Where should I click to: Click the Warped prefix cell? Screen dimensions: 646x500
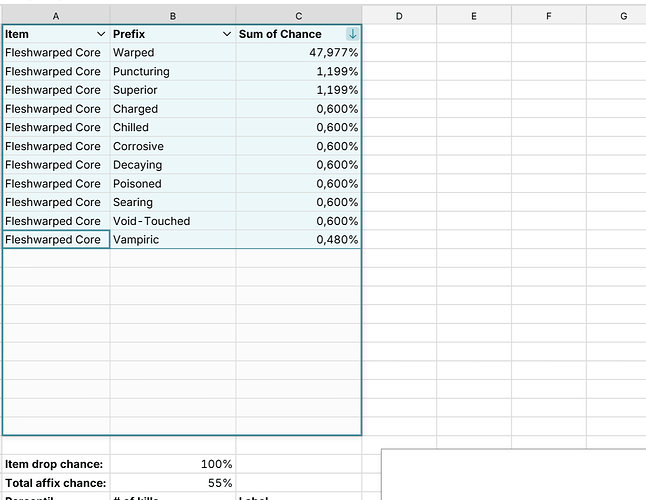click(x=134, y=52)
